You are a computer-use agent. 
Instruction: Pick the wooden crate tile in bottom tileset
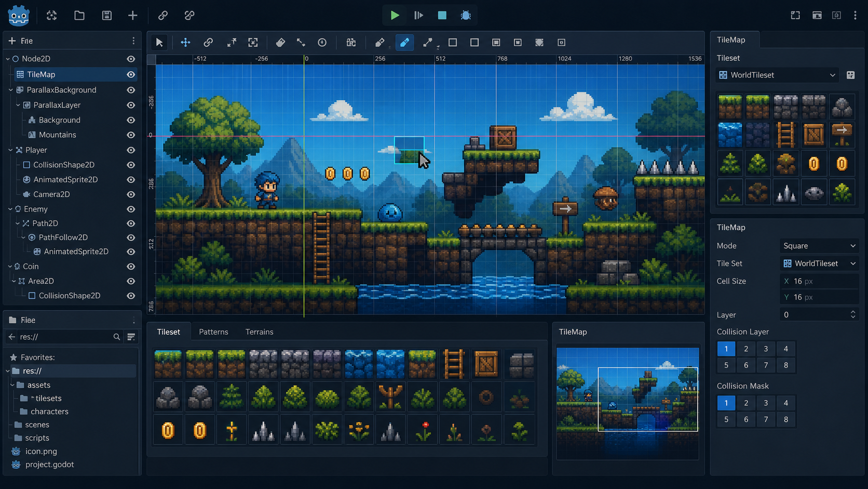click(486, 364)
